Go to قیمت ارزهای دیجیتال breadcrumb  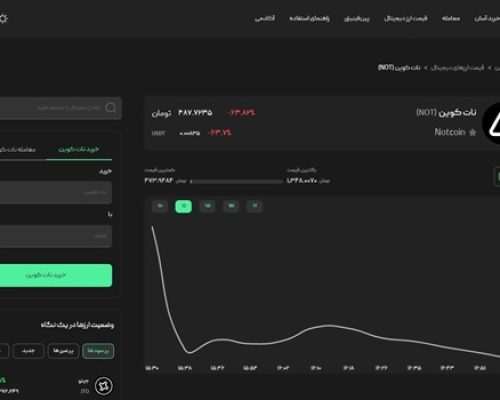pos(457,68)
